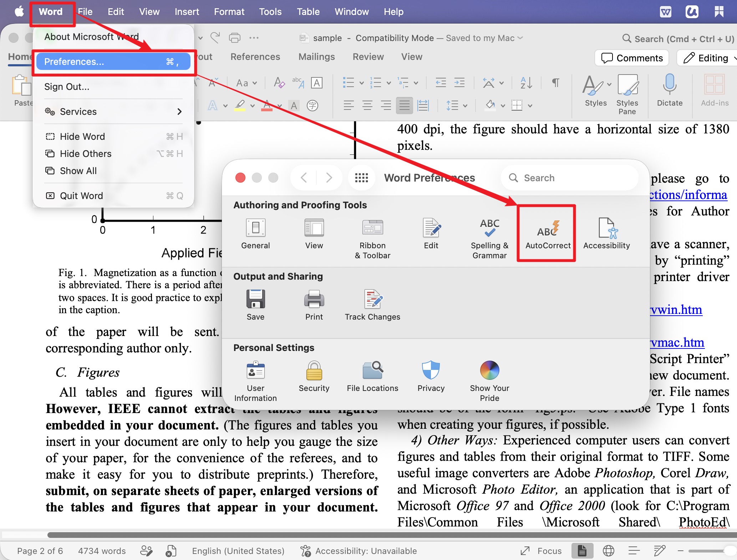Click the Comments button

[x=632, y=58]
